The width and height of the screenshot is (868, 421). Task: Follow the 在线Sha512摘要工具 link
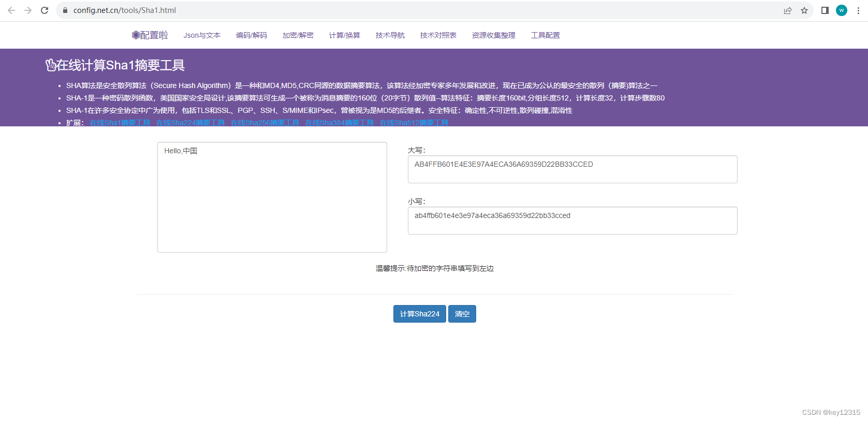point(414,123)
